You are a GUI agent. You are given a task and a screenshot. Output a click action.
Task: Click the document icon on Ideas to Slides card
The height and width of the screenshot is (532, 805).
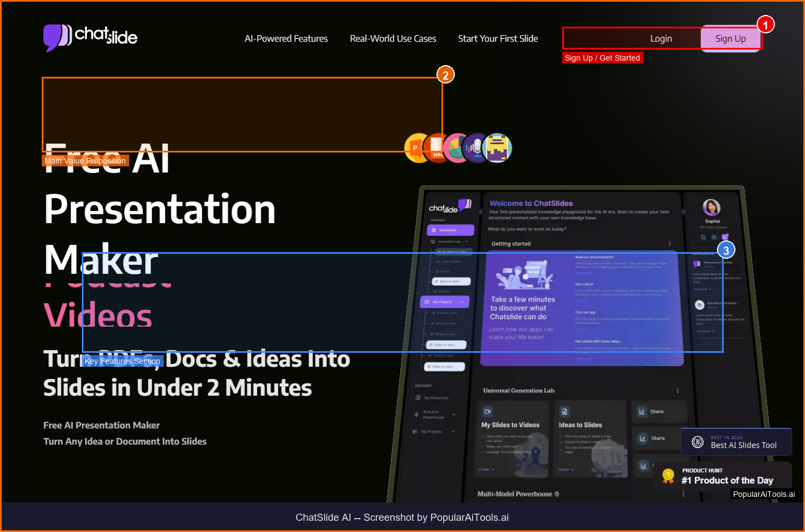(565, 412)
